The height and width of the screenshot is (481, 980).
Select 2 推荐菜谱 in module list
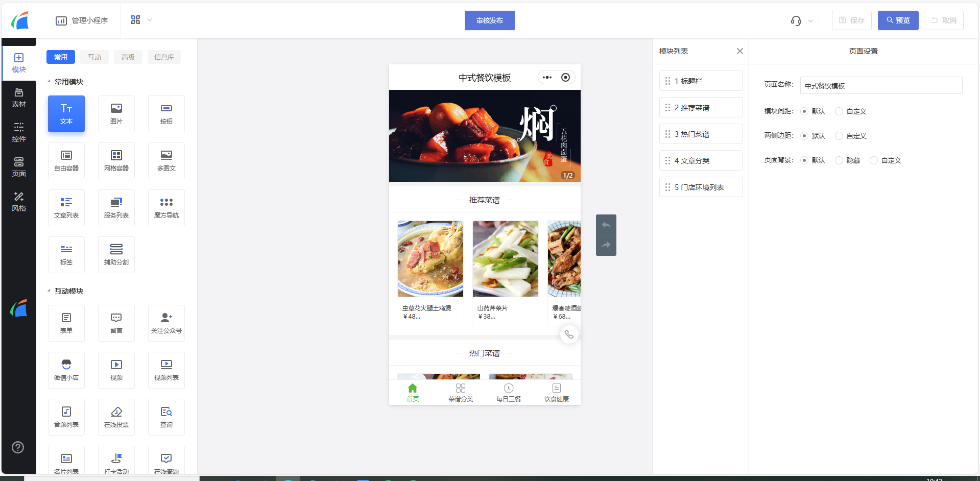pos(701,107)
